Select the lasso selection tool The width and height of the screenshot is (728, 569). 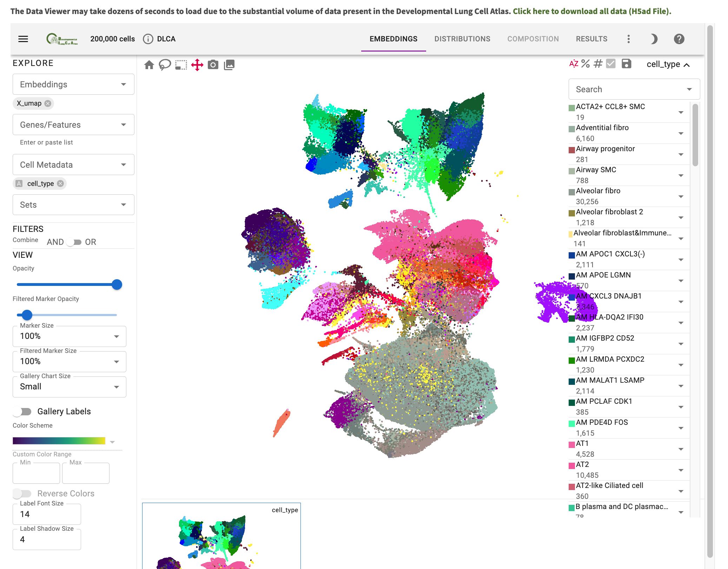coord(165,65)
